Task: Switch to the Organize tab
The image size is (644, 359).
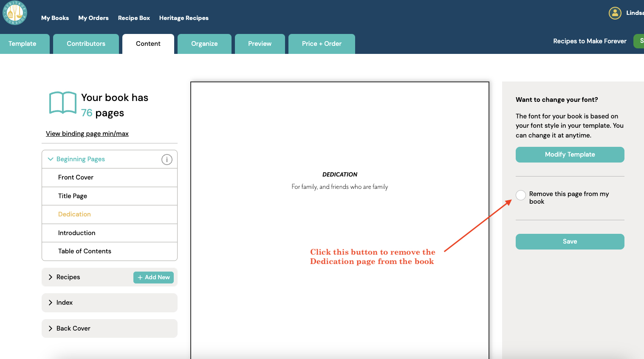Action: tap(204, 44)
